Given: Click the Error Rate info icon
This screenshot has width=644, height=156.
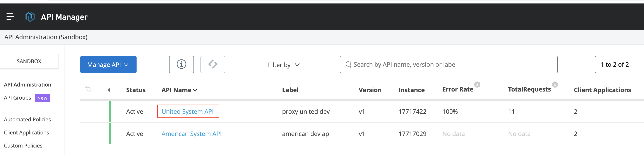Looking at the screenshot, I should click(477, 85).
